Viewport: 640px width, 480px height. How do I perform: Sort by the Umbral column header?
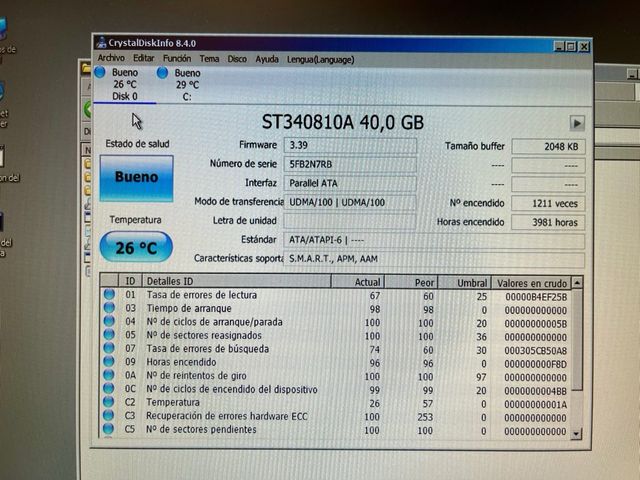(x=464, y=283)
